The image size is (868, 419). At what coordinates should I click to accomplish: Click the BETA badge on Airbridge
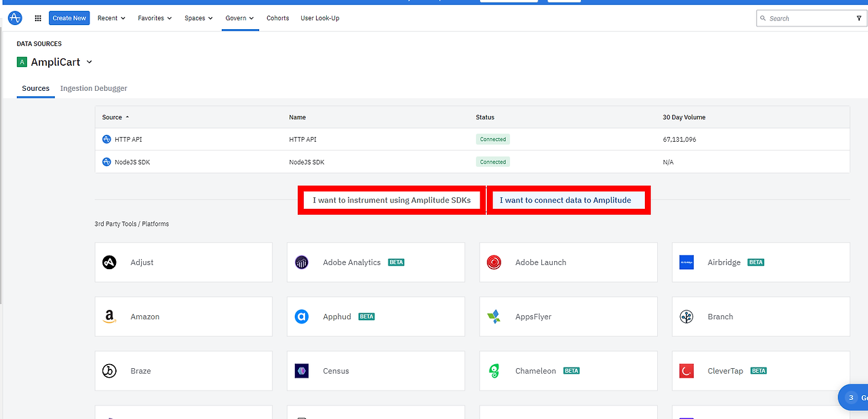pos(756,262)
